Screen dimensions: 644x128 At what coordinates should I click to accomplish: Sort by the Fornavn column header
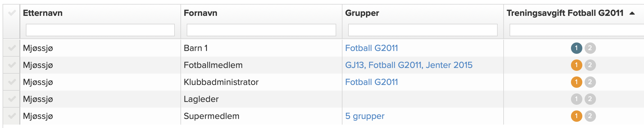200,13
